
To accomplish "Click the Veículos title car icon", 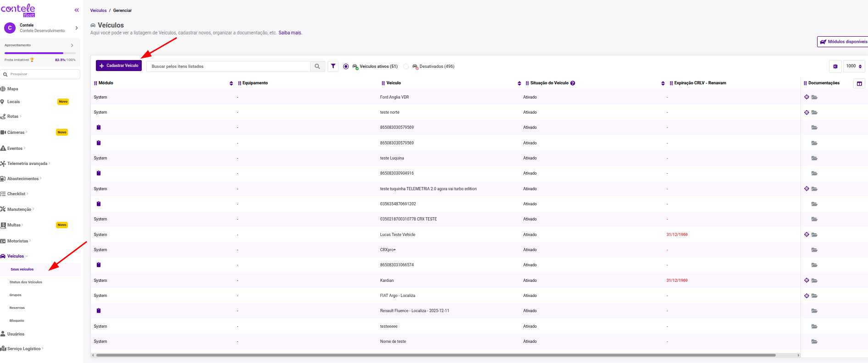I will tap(93, 25).
